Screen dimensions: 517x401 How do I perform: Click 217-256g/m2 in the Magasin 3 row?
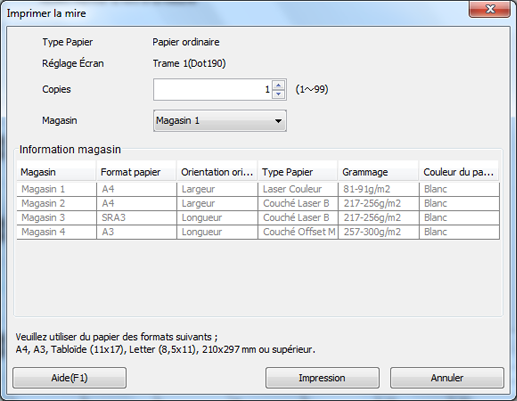[x=379, y=218]
